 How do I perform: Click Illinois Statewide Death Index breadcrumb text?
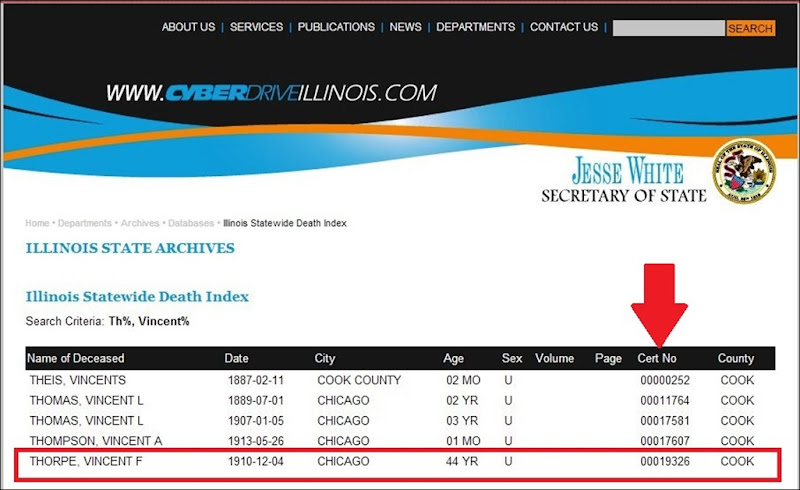click(285, 223)
